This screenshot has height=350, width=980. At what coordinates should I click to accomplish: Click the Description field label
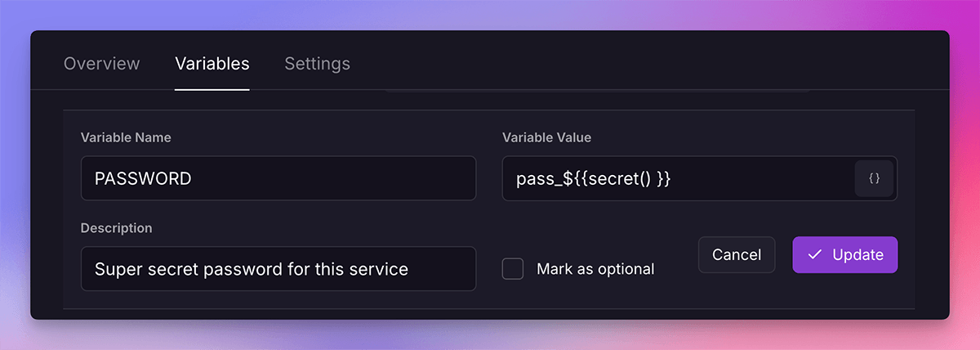click(x=117, y=227)
